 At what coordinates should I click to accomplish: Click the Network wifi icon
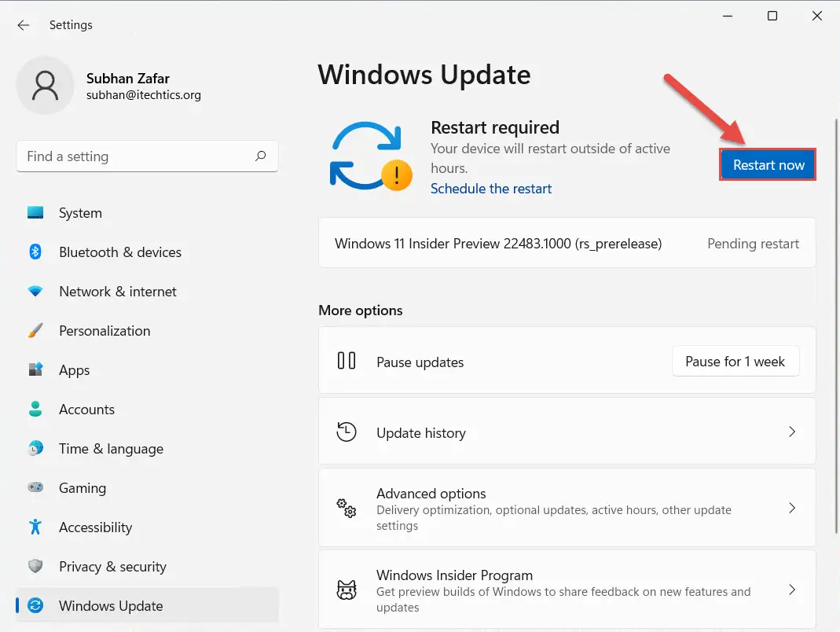click(x=35, y=291)
